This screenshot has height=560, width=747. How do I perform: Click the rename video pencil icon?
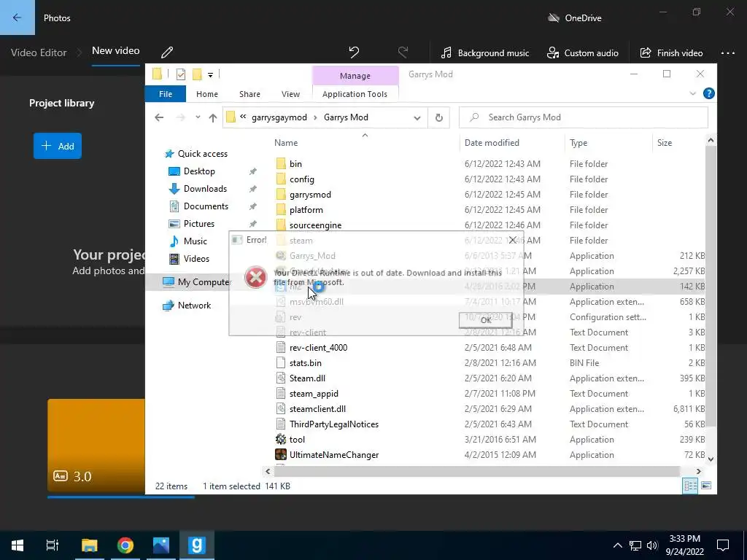click(167, 52)
